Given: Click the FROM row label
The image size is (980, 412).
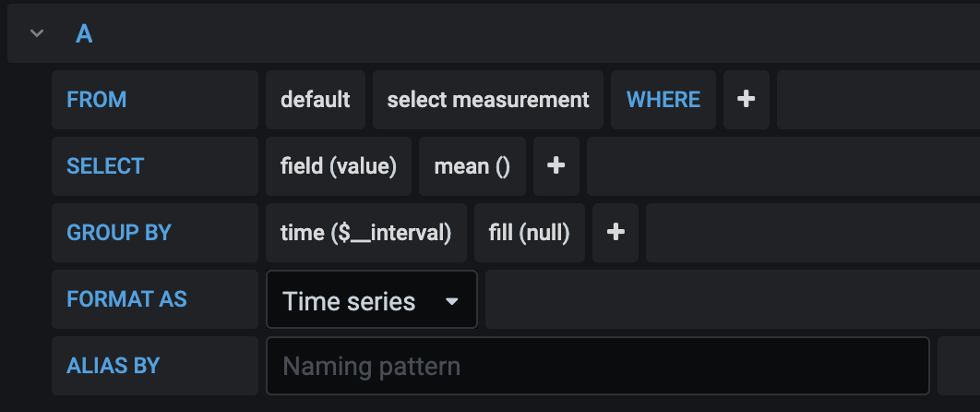Looking at the screenshot, I should pyautogui.click(x=97, y=99).
